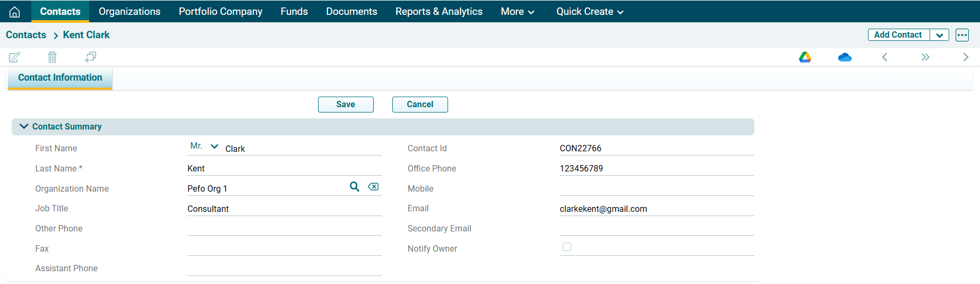
Task: Click the home icon in navigation bar
Action: 15,12
